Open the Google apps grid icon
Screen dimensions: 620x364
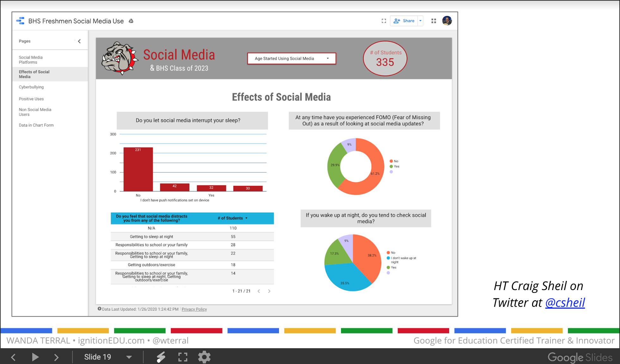tap(434, 21)
